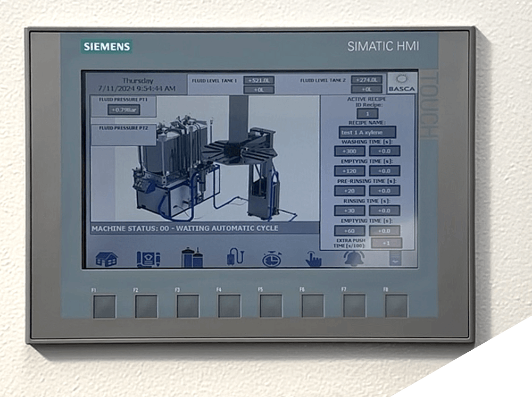Click the SIEMENS logo on bezel
Viewport: 532px width, 397px height.
click(107, 46)
